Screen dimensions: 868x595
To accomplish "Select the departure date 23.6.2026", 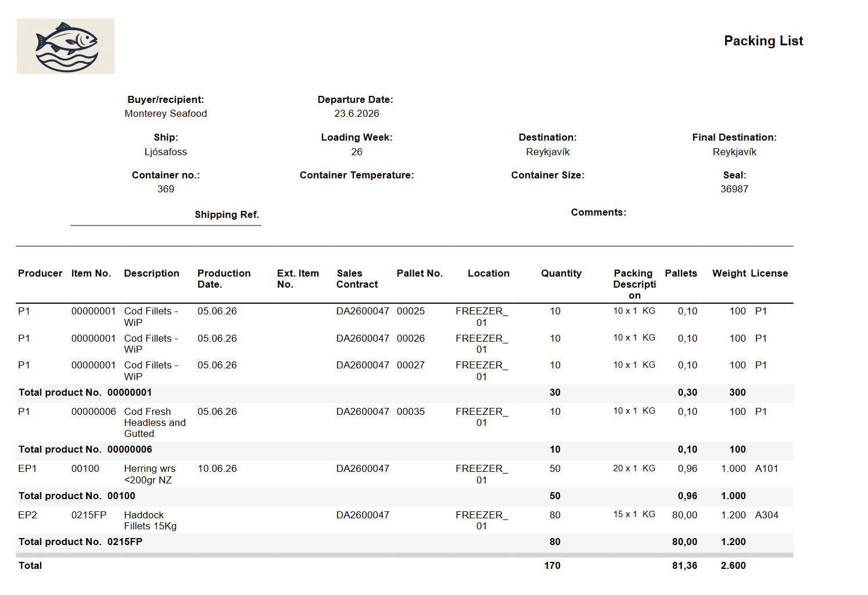I will [x=357, y=113].
